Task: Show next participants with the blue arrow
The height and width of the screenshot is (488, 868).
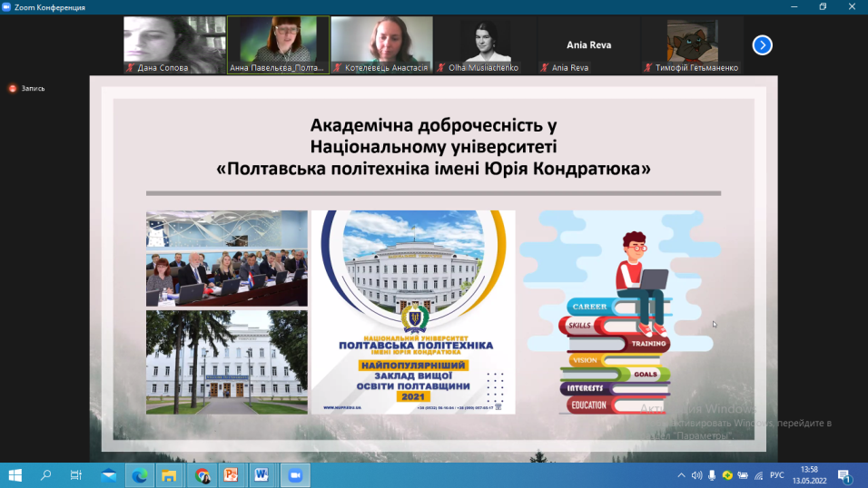Action: (x=762, y=44)
